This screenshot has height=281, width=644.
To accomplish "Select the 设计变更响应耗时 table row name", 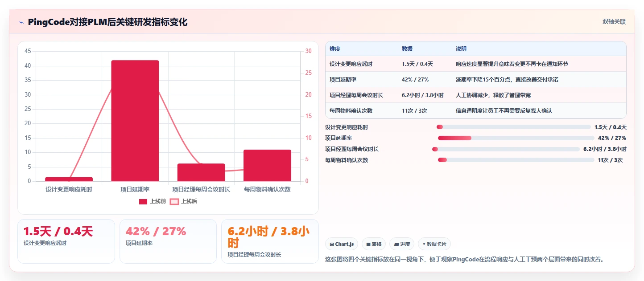I will [351, 64].
